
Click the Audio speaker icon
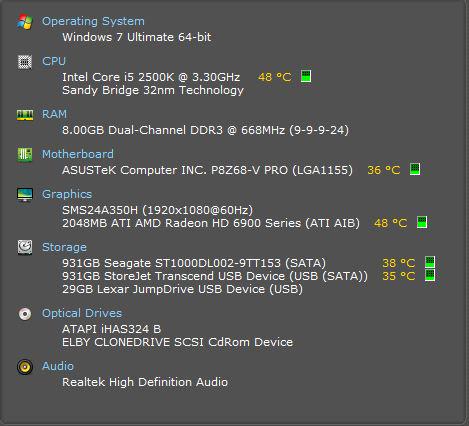pyautogui.click(x=25, y=367)
